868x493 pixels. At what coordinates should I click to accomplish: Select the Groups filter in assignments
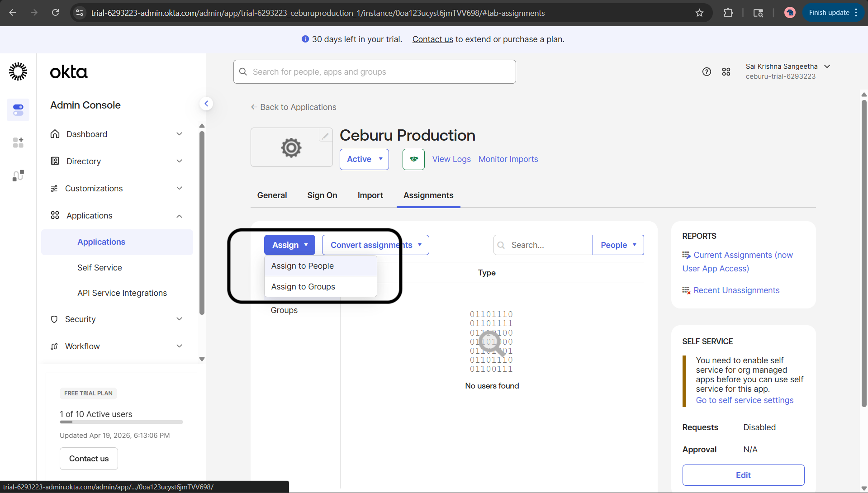(x=284, y=310)
